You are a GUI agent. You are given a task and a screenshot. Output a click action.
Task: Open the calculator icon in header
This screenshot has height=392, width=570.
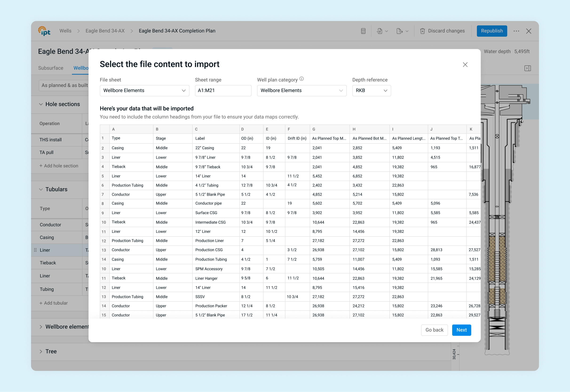(363, 31)
